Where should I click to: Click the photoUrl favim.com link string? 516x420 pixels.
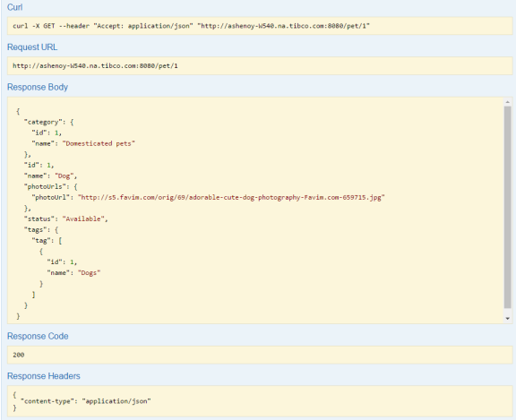coord(231,197)
